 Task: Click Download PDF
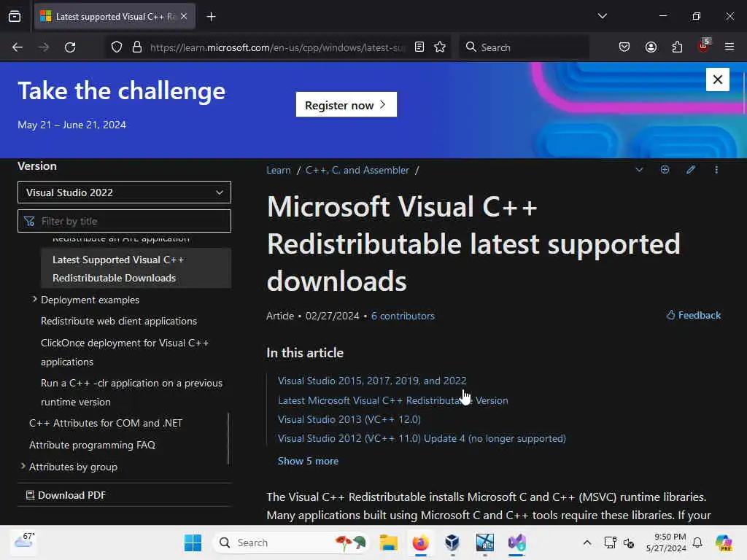click(x=66, y=495)
